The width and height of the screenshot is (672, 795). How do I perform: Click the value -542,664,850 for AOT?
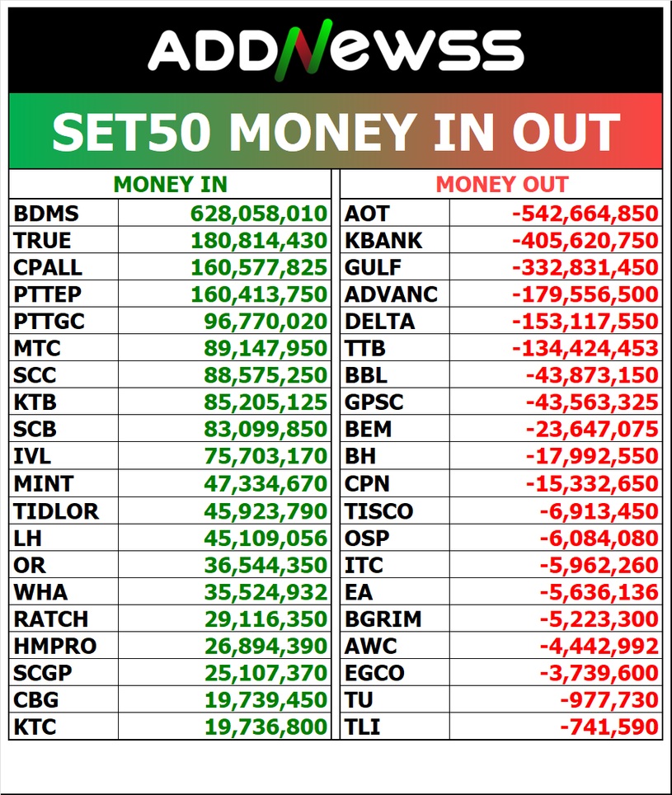(585, 214)
